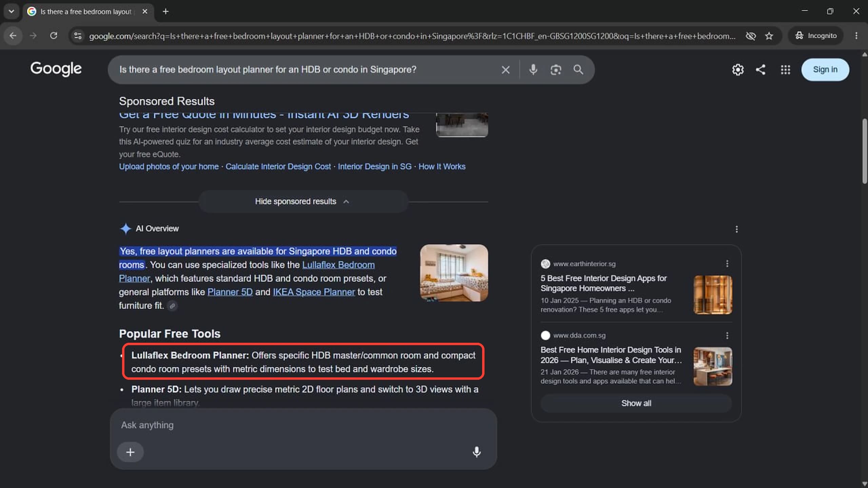The height and width of the screenshot is (488, 868).
Task: Click the Google logo
Action: pyautogui.click(x=56, y=69)
